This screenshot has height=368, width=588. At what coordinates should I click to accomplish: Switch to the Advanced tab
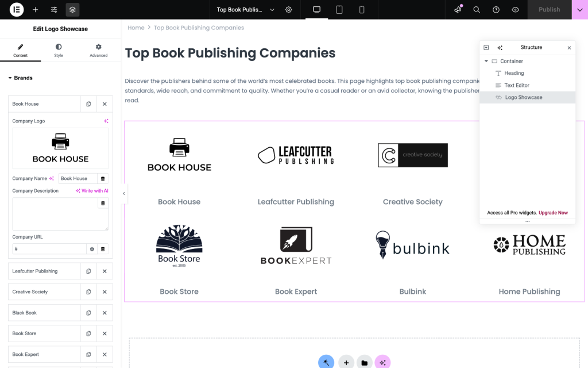point(98,51)
